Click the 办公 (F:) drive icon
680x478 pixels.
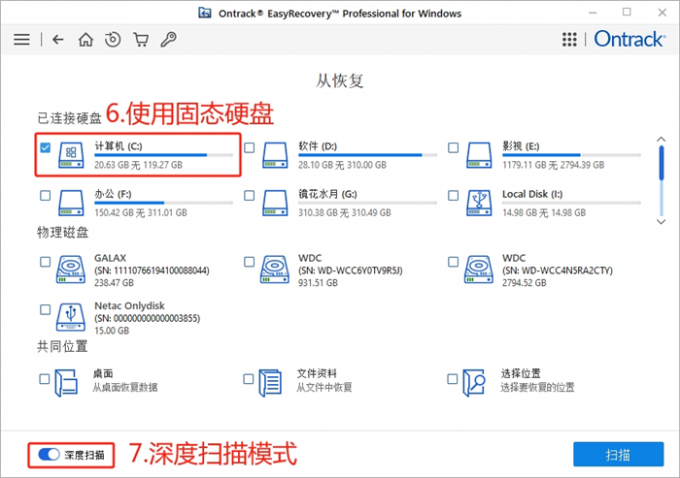[71, 203]
